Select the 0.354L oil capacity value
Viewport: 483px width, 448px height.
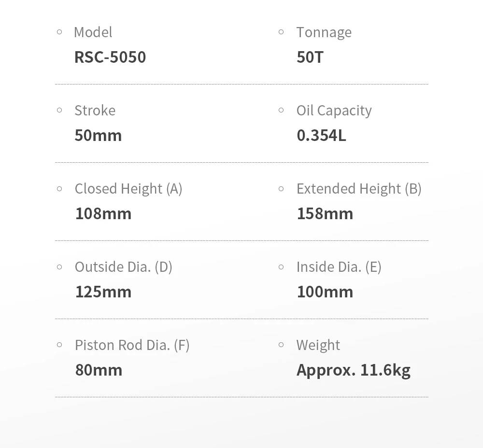[321, 136]
